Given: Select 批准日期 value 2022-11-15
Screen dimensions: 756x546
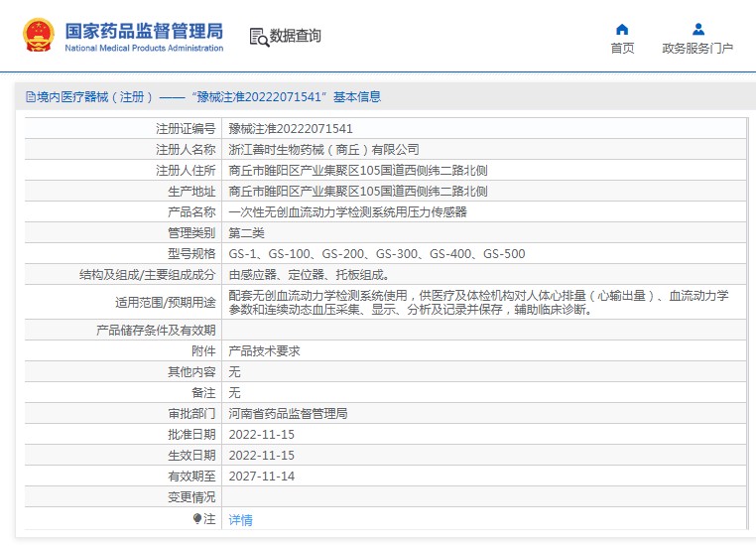Looking at the screenshot, I should (x=261, y=435).
